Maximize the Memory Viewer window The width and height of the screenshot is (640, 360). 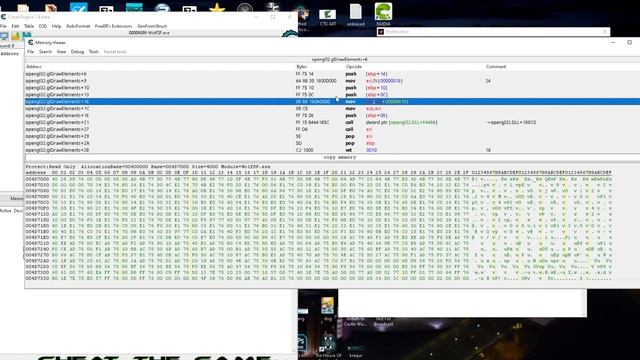629,42
